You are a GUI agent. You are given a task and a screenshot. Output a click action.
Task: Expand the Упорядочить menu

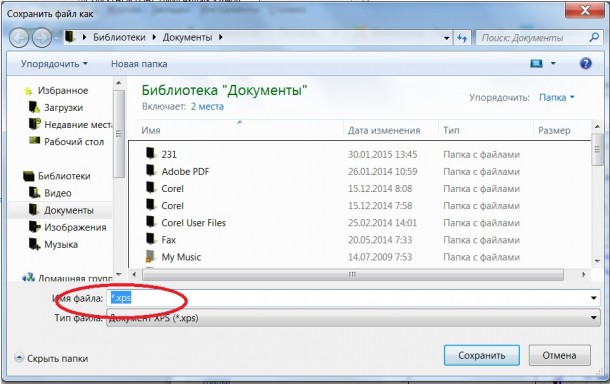[x=54, y=64]
